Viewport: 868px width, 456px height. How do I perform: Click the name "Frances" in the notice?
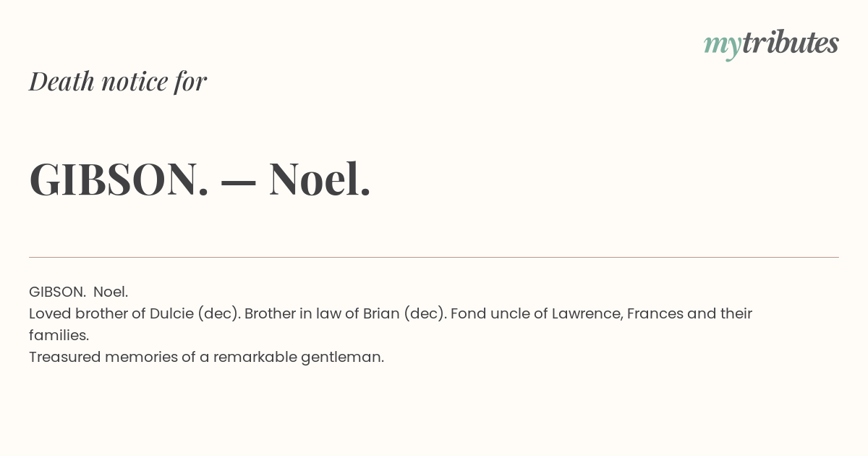(655, 313)
